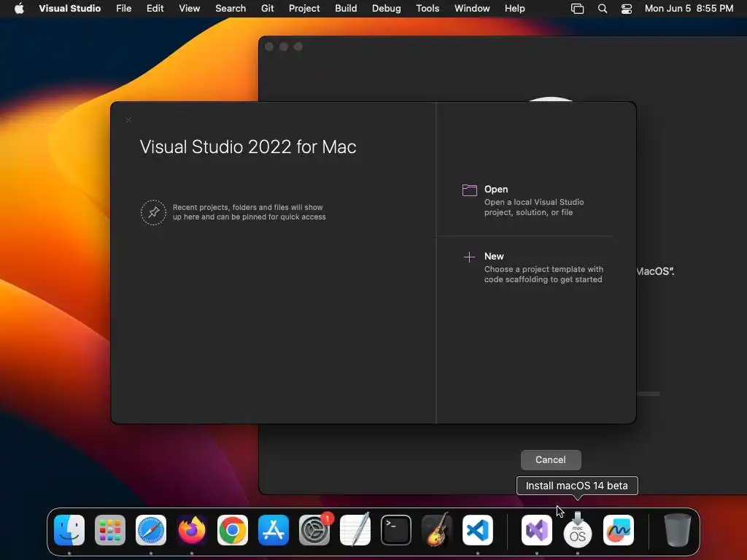Open Freeform from the Dock

pos(619,530)
